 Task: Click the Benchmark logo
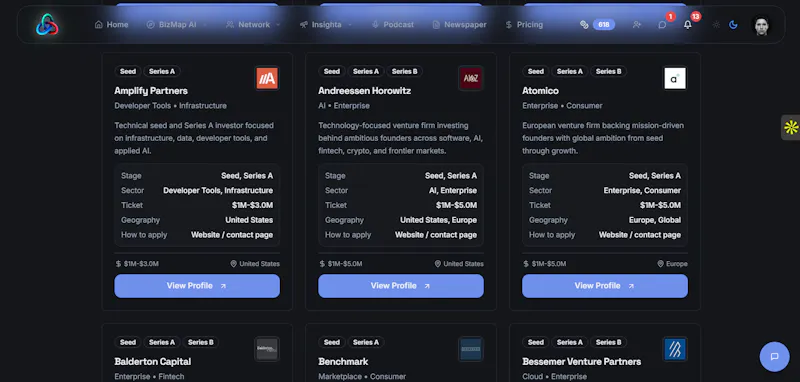[x=470, y=349]
